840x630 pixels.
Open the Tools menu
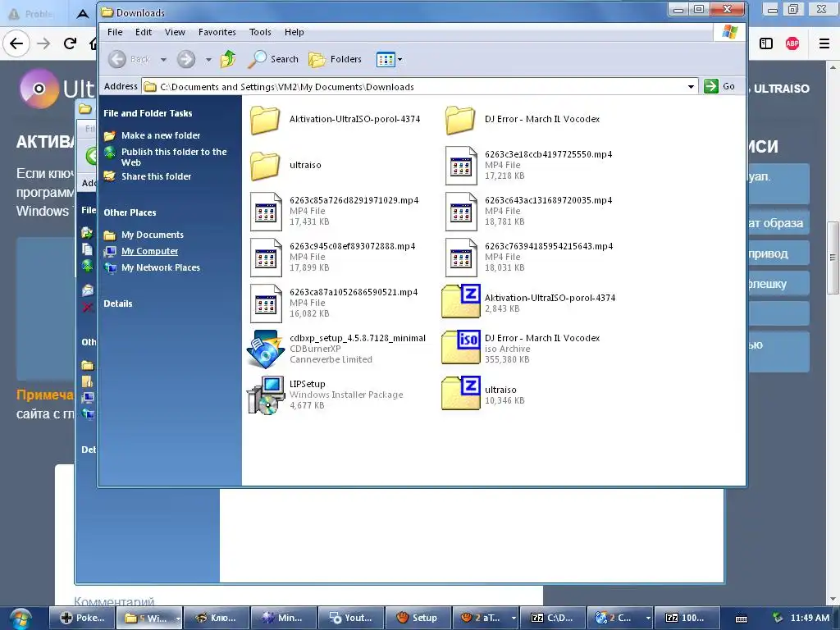pos(260,32)
